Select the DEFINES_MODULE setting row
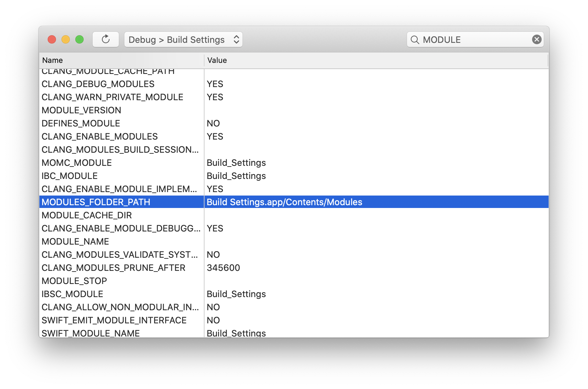Image resolution: width=588 pixels, height=389 pixels. [x=80, y=123]
